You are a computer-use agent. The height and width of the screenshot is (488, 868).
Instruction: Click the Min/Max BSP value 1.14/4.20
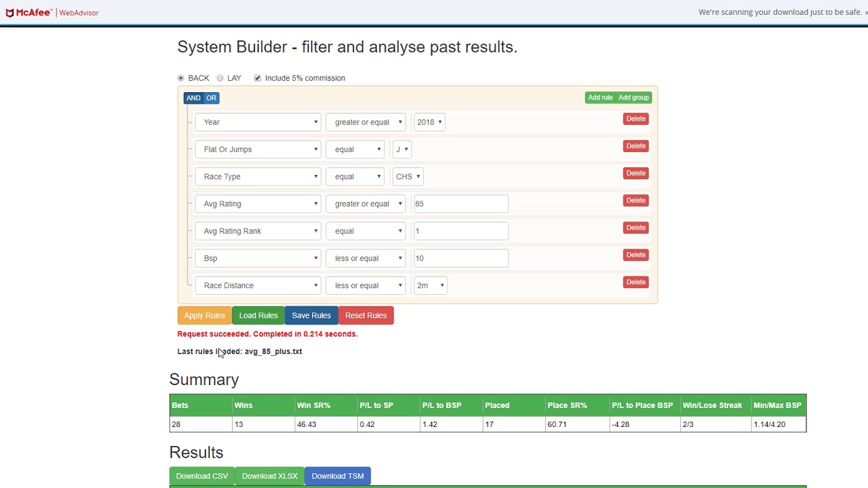[x=769, y=424]
